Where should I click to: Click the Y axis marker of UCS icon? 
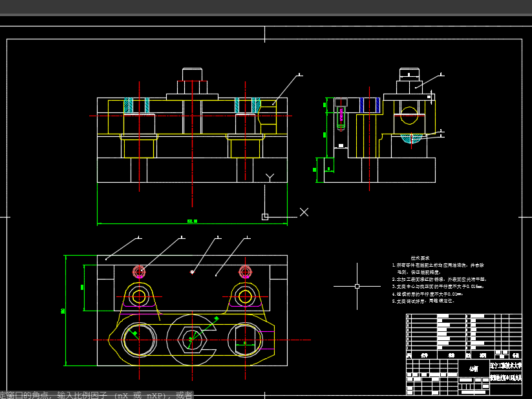pyautogui.click(x=270, y=176)
